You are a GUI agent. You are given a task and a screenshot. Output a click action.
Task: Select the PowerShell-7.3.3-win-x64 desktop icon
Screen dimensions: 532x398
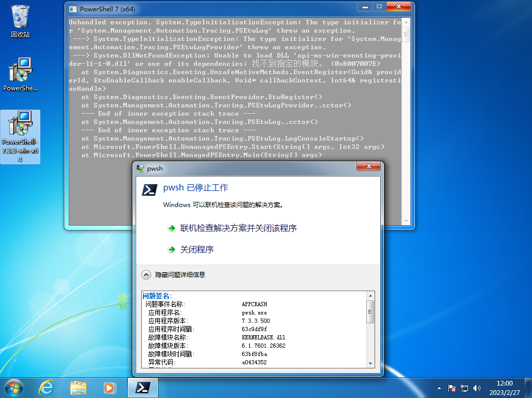(20, 136)
